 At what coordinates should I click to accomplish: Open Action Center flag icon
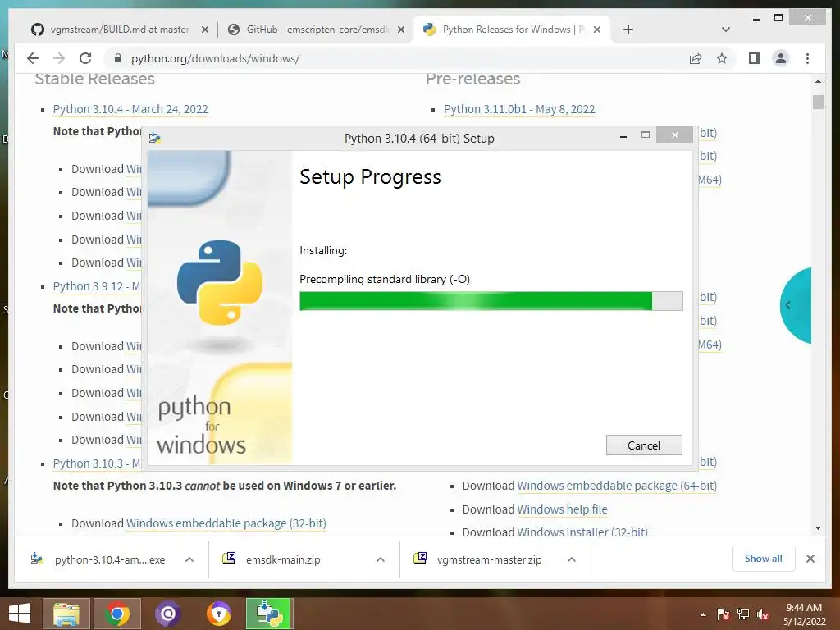click(x=724, y=614)
